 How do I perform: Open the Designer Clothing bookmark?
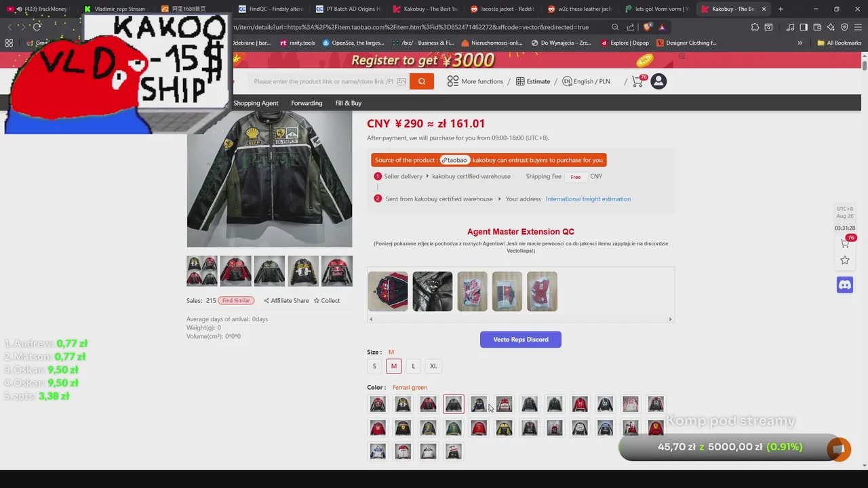point(686,43)
